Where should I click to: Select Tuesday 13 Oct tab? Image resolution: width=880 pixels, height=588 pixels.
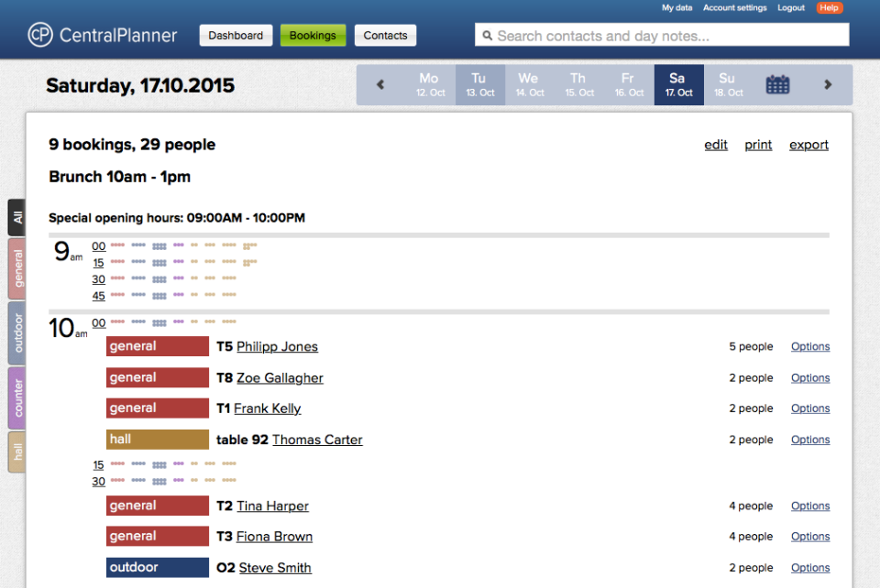click(479, 84)
